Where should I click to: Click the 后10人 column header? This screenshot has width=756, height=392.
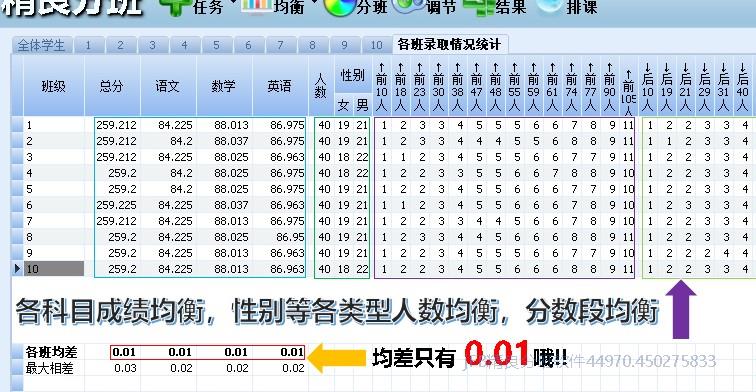point(648,86)
